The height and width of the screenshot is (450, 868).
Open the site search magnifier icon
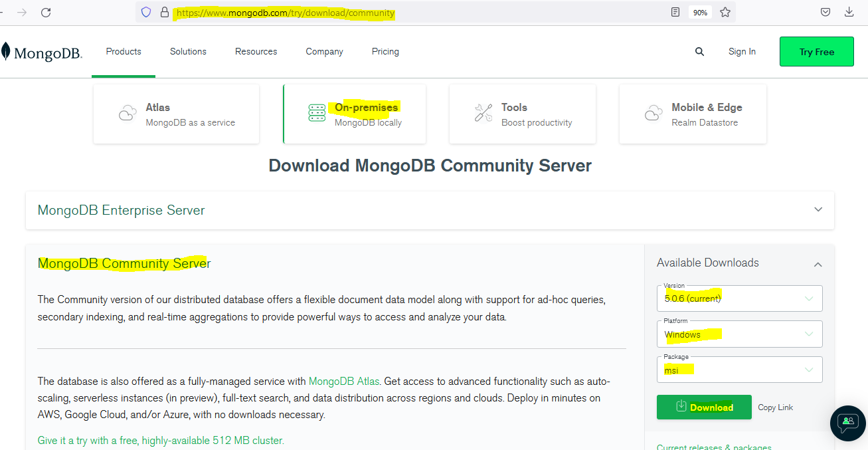pos(699,51)
